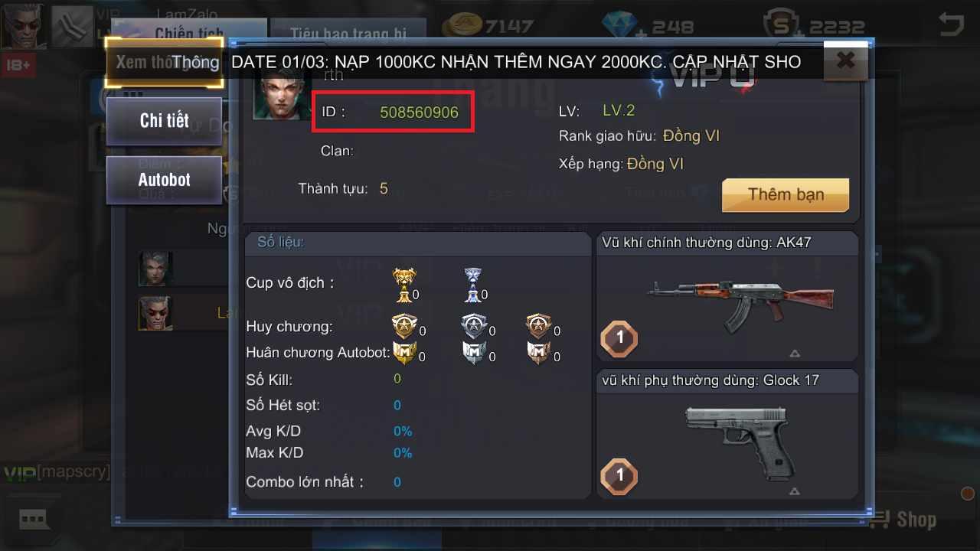Click the Thêm bạn button
The height and width of the screenshot is (551, 980).
point(786,194)
